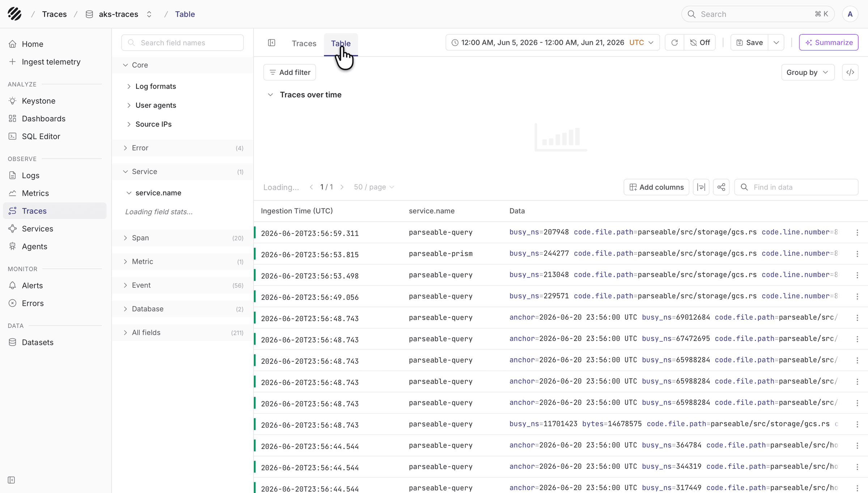Refresh the trace data

pyautogui.click(x=675, y=43)
